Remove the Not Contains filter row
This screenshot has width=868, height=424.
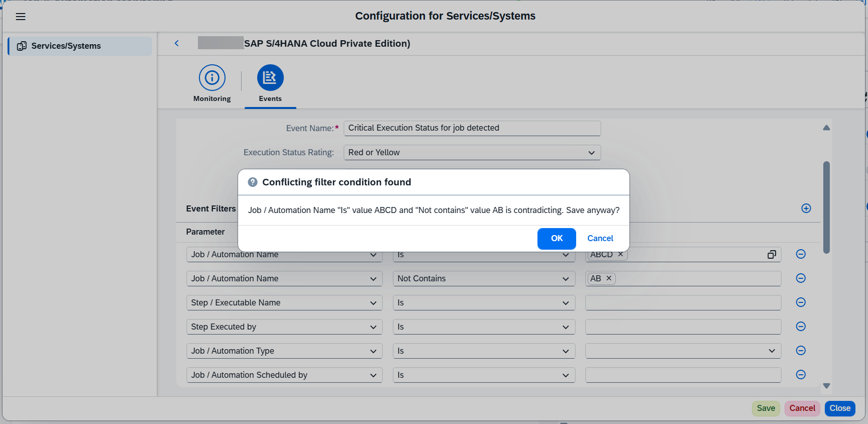coord(801,278)
